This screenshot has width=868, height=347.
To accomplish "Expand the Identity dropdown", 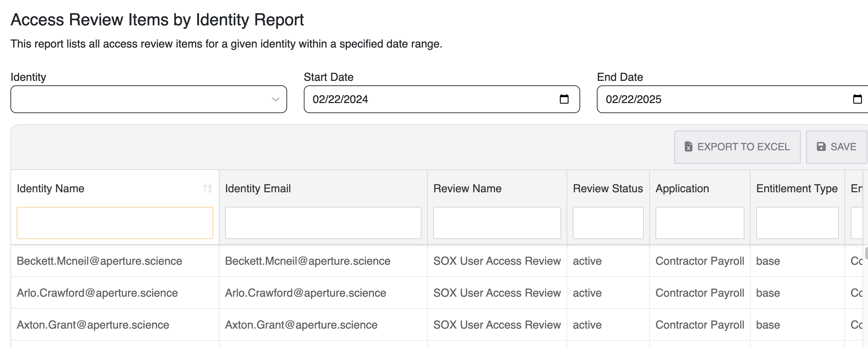I will click(149, 99).
